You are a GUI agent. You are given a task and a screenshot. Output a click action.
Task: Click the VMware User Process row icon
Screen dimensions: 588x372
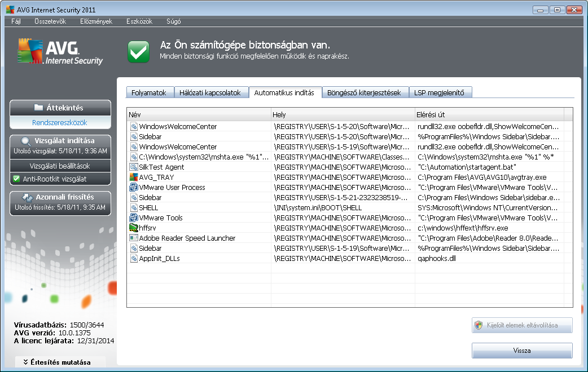(134, 187)
